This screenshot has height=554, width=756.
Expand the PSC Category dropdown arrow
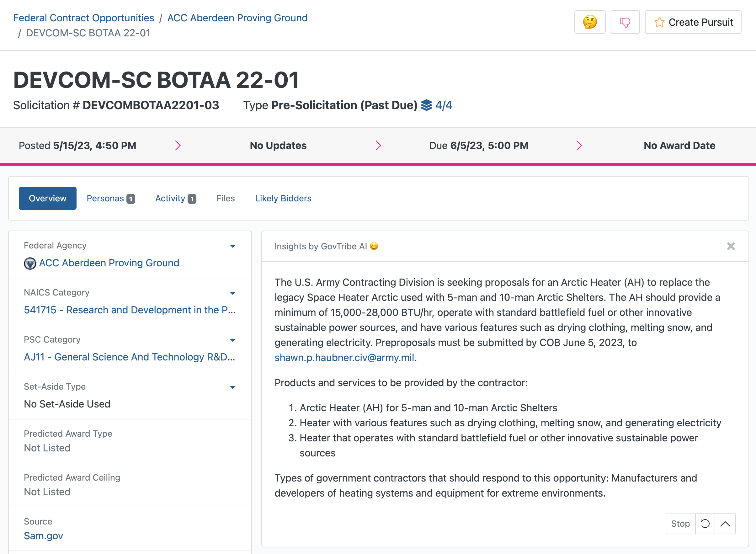233,340
